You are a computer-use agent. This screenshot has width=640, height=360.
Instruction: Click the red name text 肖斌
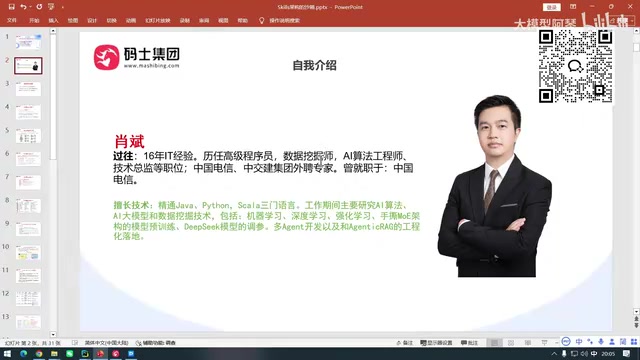tap(129, 142)
